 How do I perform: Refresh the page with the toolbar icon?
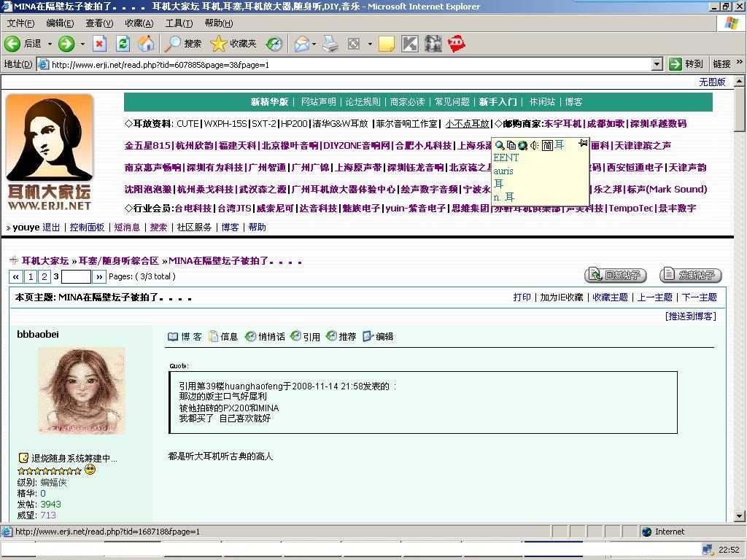coord(123,44)
